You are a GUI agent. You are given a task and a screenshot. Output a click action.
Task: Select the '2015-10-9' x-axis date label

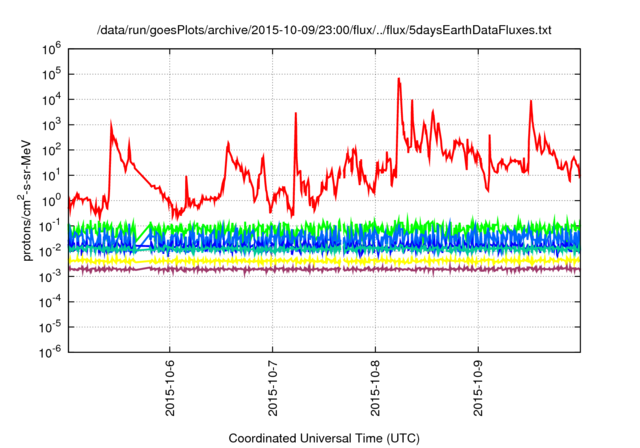pos(478,388)
